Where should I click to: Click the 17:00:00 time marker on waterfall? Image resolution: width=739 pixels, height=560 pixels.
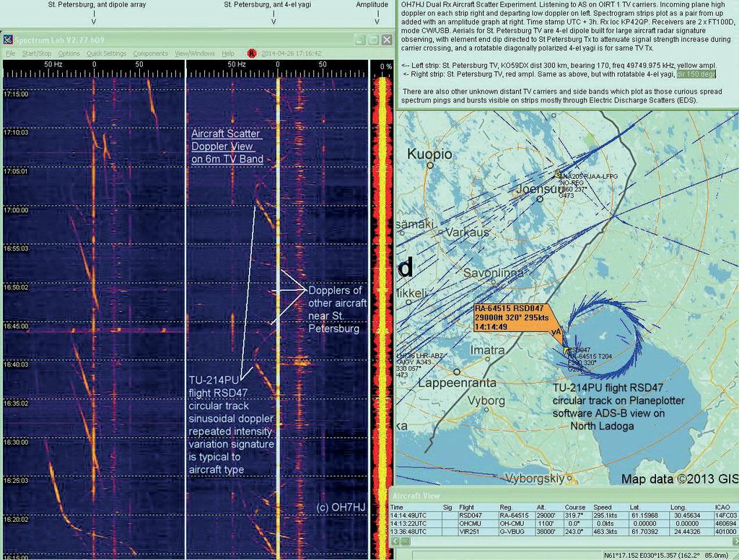point(16,210)
